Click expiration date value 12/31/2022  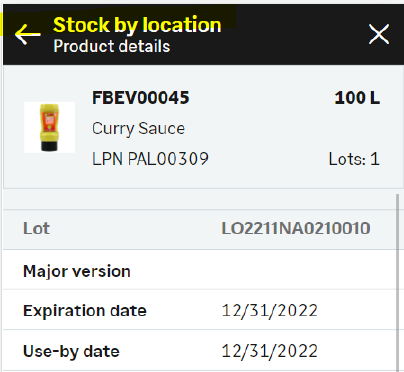(x=270, y=311)
